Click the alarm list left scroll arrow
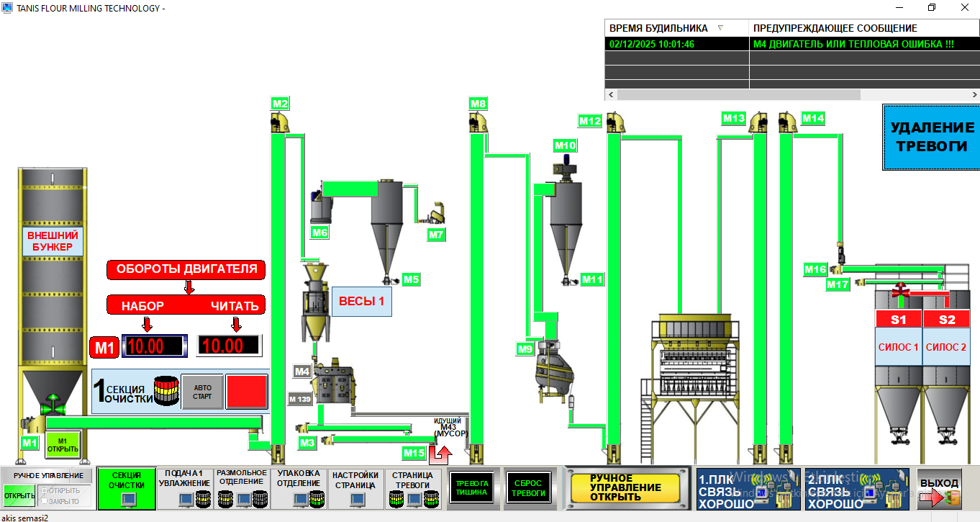The height and width of the screenshot is (522, 980). [x=611, y=94]
